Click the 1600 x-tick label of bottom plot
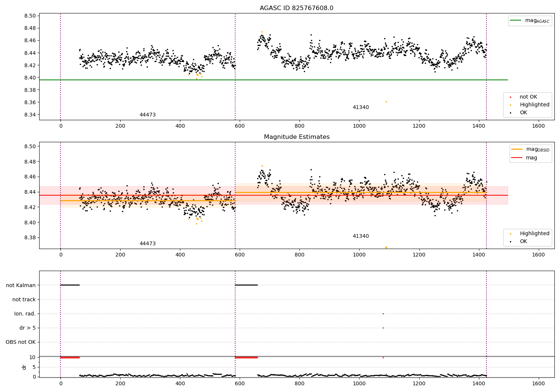 point(538,383)
